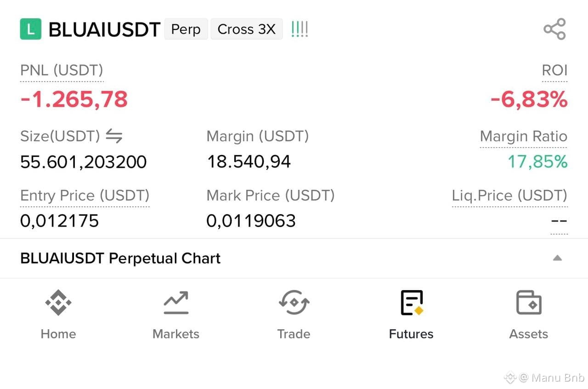Viewport: 588px width, 389px height.
Task: Open the Assets wallet icon
Action: 529,303
